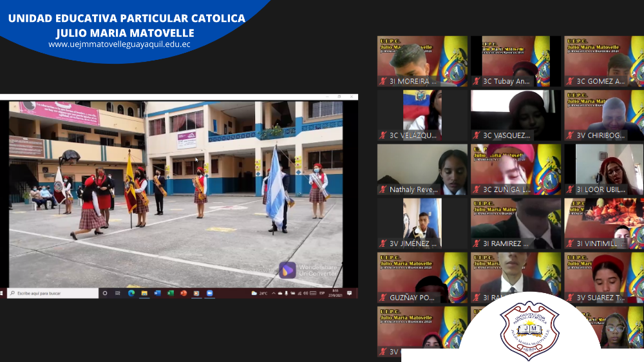
Task: Click muted mic icon on 3C VASQUEZ tile
Action: click(477, 135)
